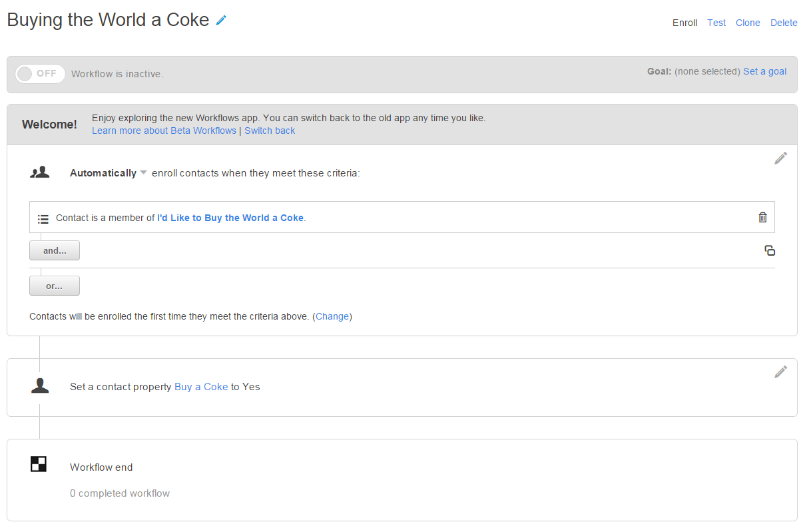Click the checkered Workflow end icon

[x=39, y=464]
